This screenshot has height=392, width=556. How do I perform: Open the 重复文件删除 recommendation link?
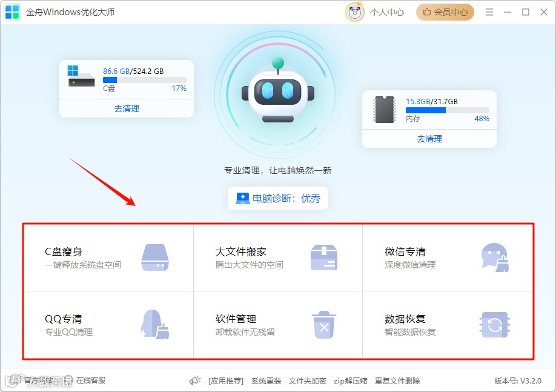pyautogui.click(x=397, y=381)
